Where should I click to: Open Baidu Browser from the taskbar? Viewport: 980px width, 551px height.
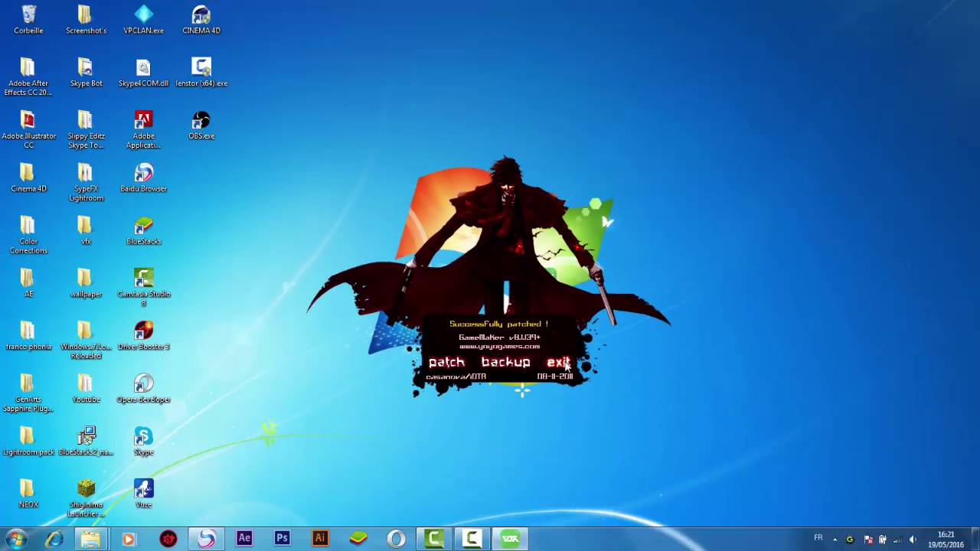click(206, 539)
